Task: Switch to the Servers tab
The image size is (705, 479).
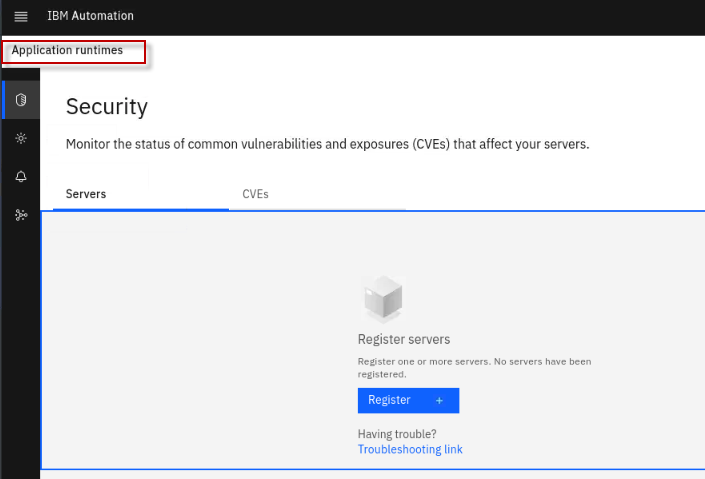Action: click(x=86, y=194)
